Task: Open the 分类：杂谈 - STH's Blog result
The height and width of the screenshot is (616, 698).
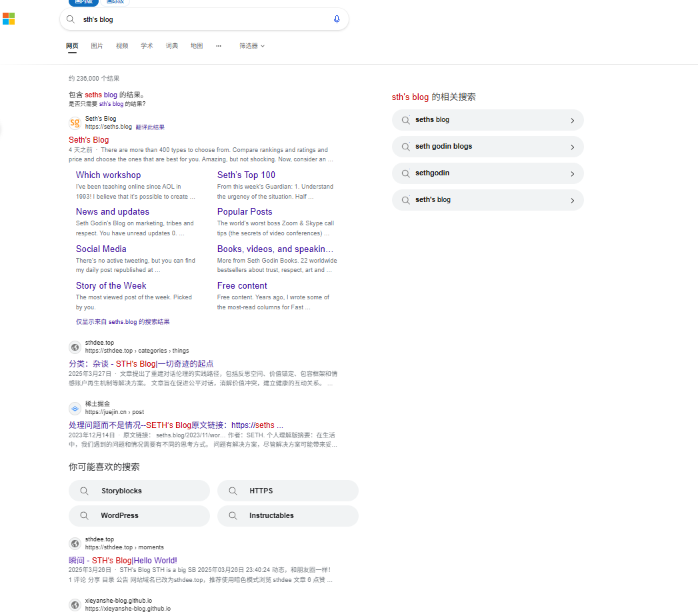Action: pos(141,363)
